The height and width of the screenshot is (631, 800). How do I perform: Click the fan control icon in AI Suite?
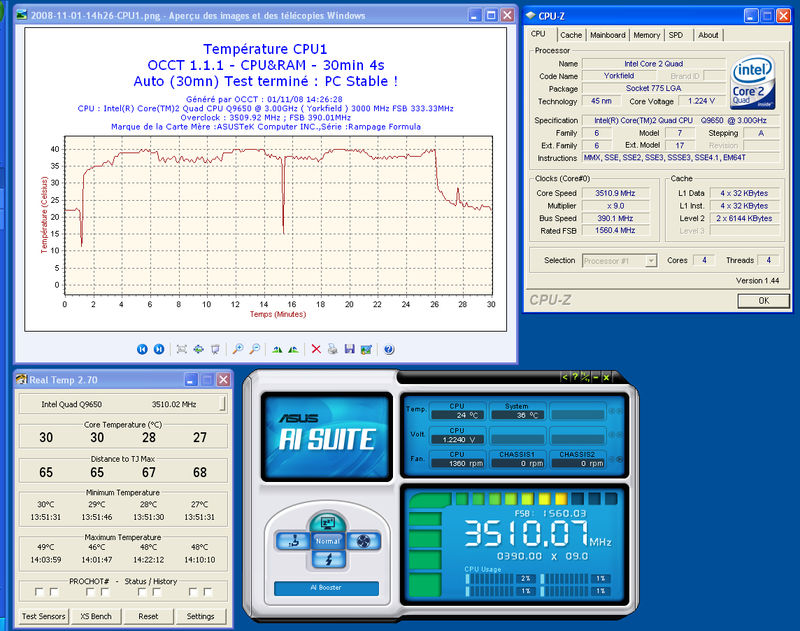coord(364,541)
